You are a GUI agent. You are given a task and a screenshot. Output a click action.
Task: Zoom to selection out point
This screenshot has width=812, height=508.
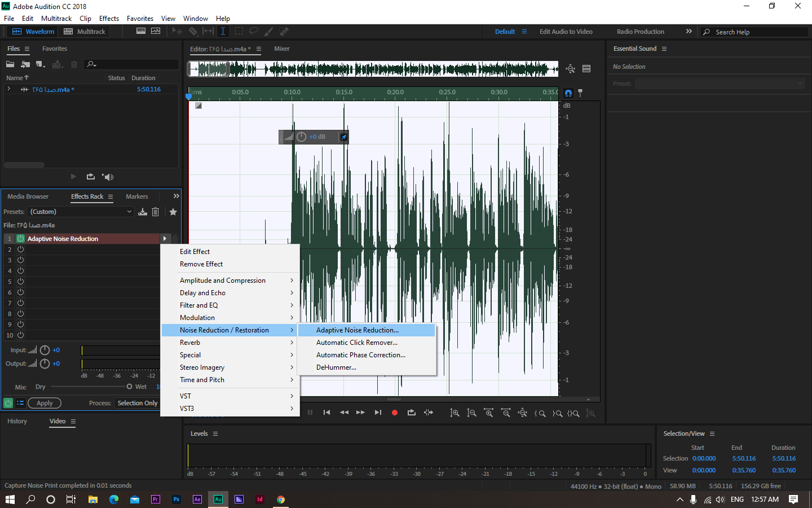tap(557, 413)
